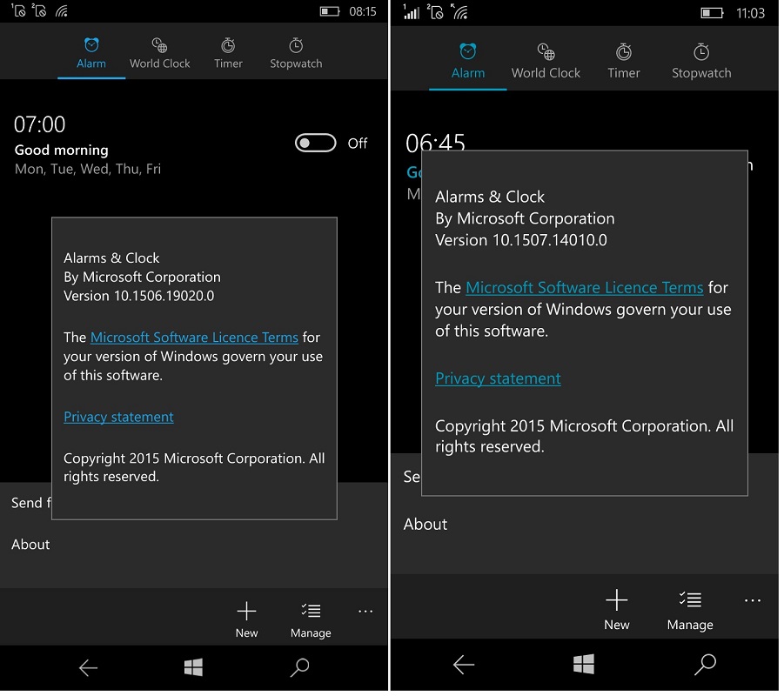Tap the 08:15 status bar clock
The image size is (784, 696).
(x=363, y=11)
